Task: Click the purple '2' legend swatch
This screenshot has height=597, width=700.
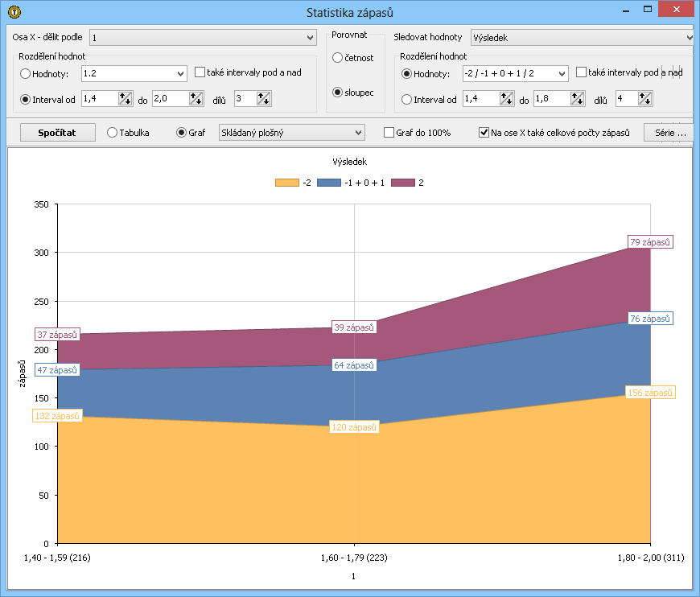Action: (403, 183)
